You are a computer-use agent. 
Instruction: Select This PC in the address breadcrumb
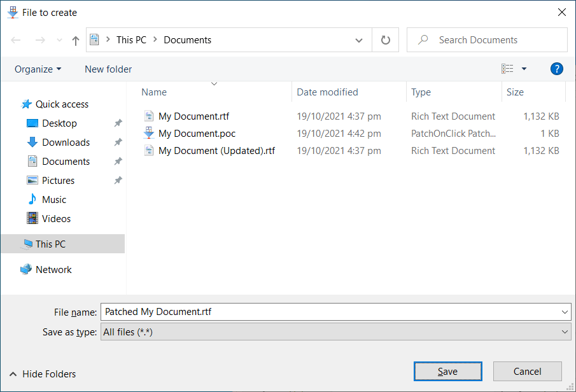(131, 39)
